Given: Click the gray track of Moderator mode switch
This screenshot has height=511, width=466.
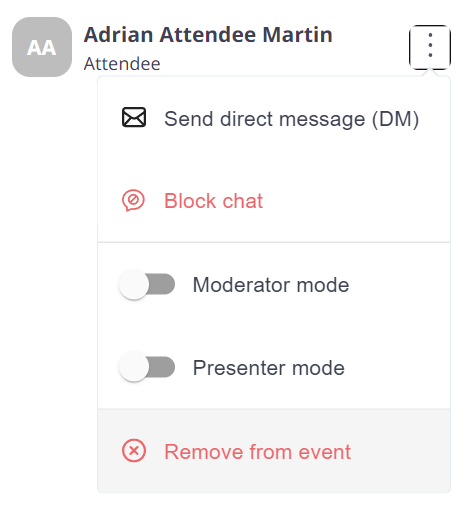Looking at the screenshot, I should pos(162,284).
